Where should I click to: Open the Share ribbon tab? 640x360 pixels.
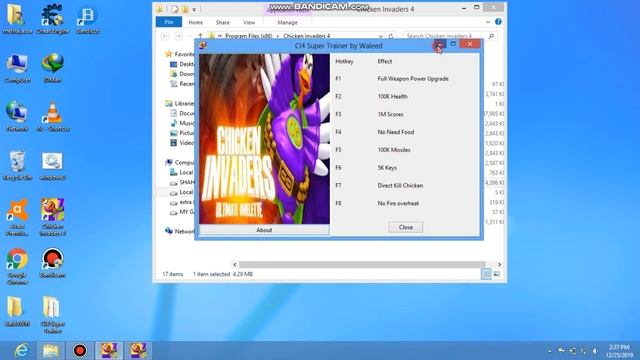pos(222,22)
